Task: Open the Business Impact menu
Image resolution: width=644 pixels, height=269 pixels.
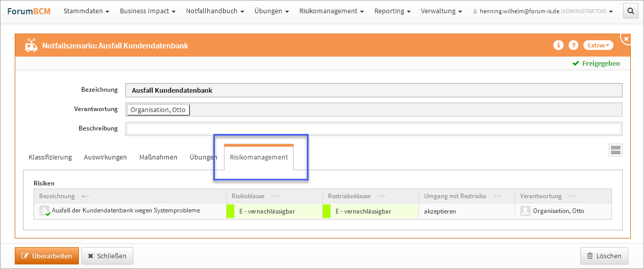Action: click(x=148, y=11)
